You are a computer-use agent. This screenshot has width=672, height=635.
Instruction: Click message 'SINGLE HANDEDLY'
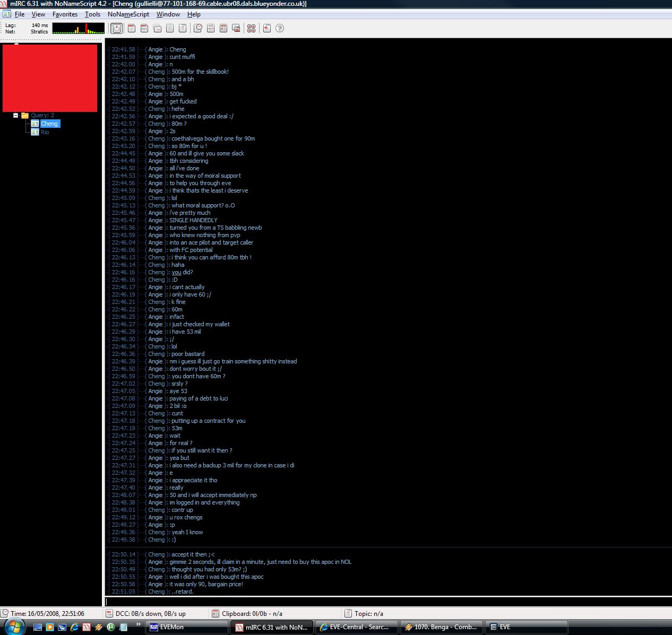click(193, 220)
